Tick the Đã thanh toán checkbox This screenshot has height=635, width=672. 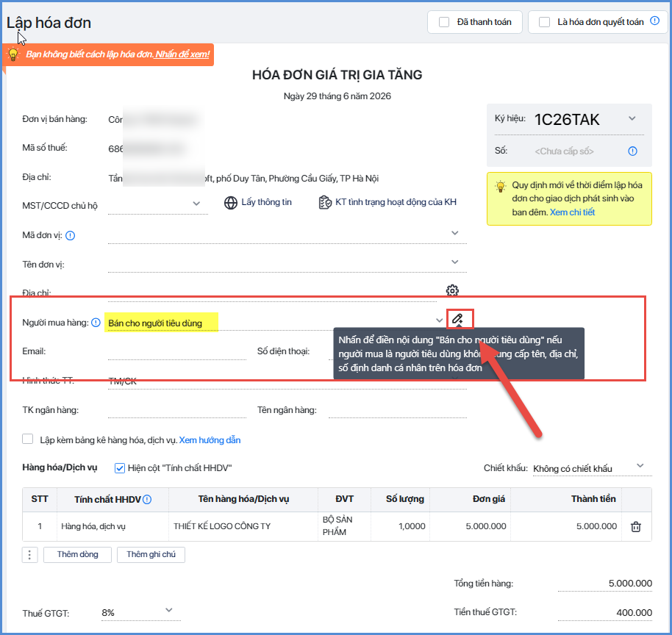(x=444, y=22)
